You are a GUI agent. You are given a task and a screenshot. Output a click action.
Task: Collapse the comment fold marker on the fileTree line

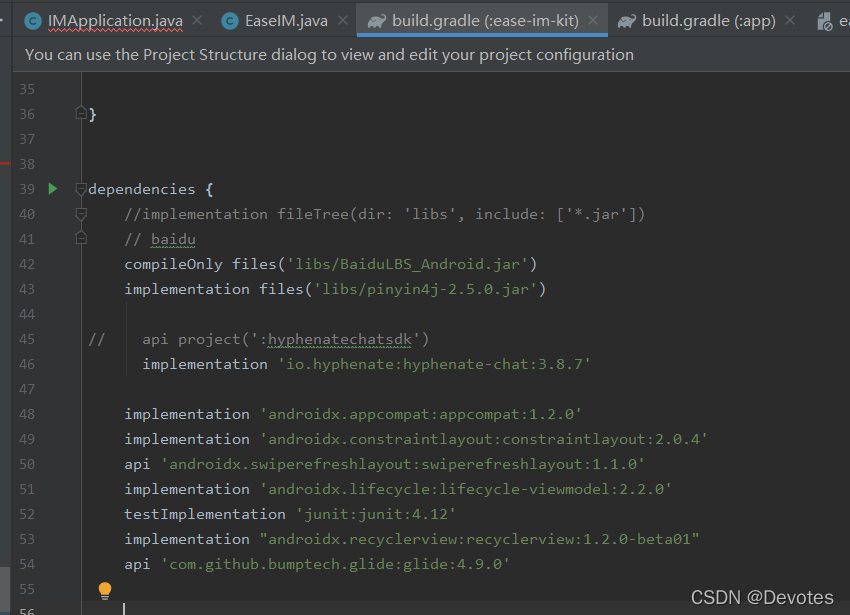(81, 214)
